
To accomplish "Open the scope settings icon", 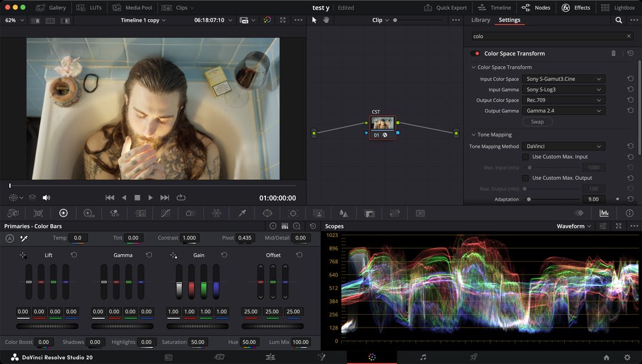I will tap(603, 226).
